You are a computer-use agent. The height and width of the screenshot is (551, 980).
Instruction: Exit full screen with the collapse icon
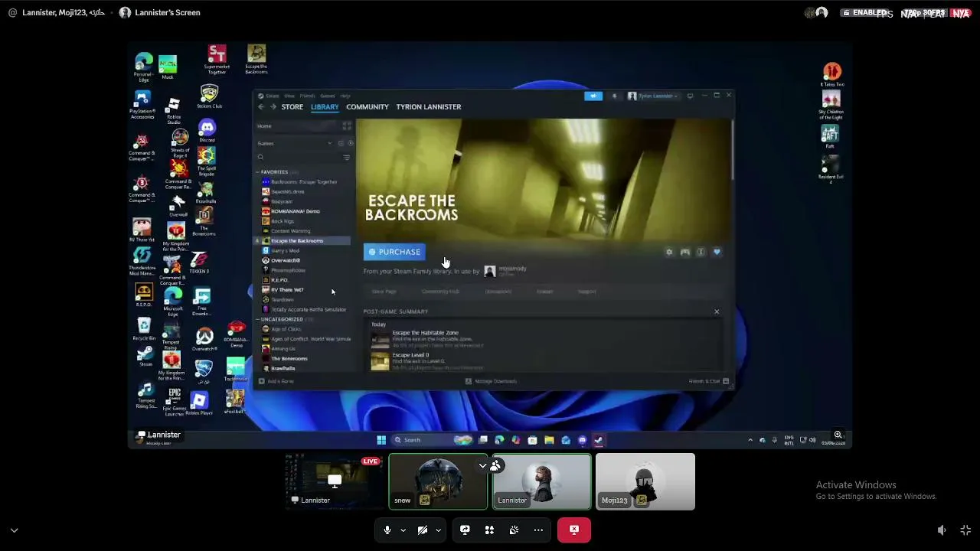(965, 530)
